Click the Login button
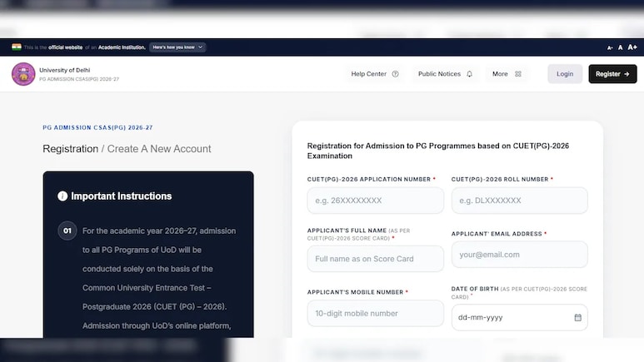The width and height of the screenshot is (644, 362). [x=565, y=74]
